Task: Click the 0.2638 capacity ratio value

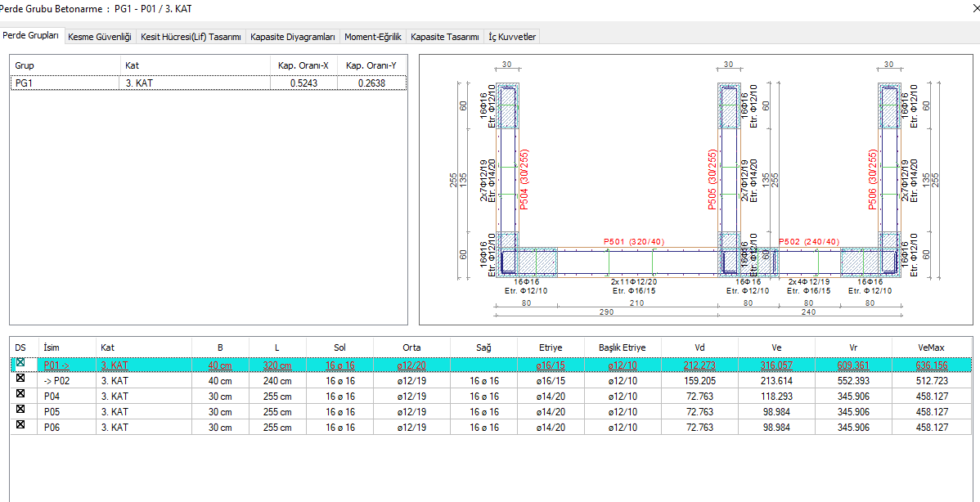Action: pos(371,83)
